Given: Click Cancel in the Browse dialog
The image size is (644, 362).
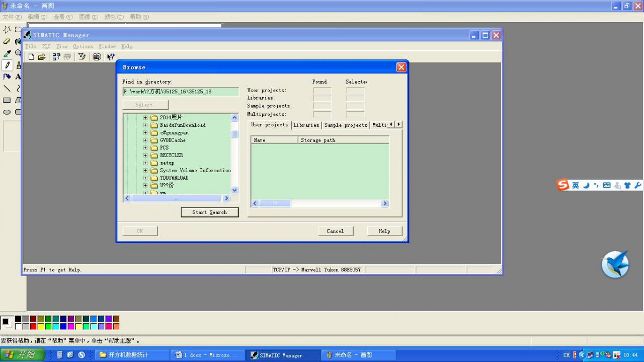Looking at the screenshot, I should click(x=336, y=231).
